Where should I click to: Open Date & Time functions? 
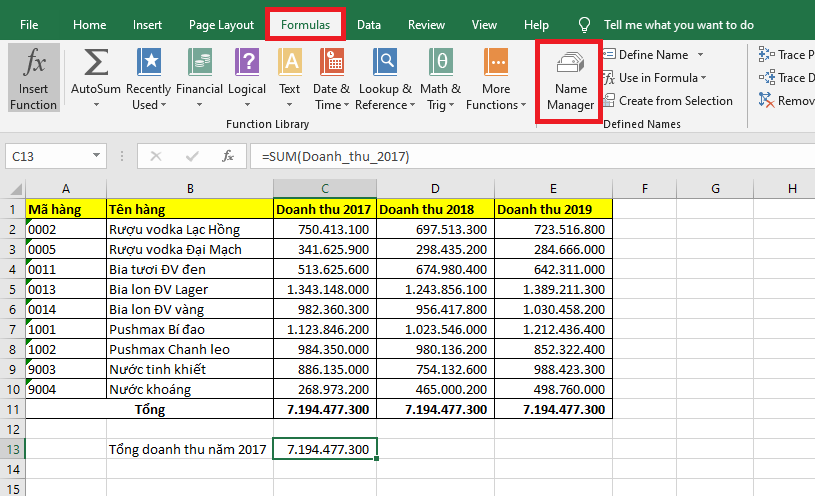(331, 64)
